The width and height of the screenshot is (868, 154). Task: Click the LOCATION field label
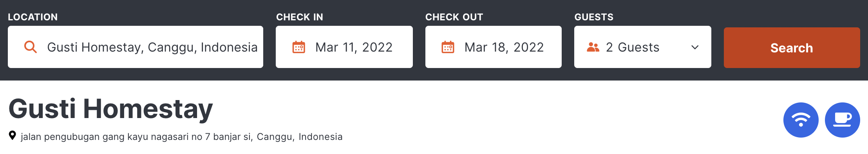point(33,17)
